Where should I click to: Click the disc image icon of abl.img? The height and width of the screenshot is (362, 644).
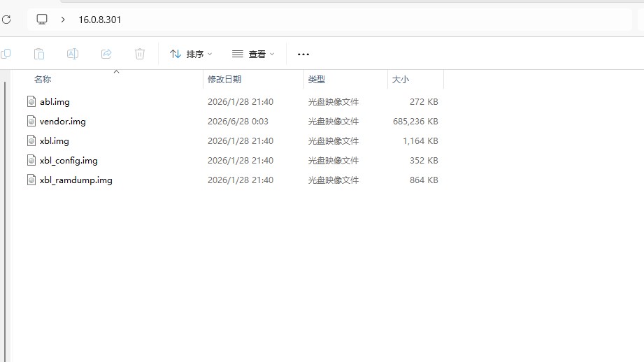pyautogui.click(x=31, y=101)
